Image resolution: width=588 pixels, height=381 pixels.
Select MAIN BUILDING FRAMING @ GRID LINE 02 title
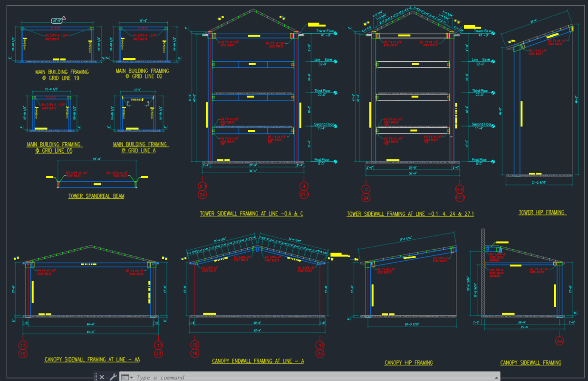point(142,73)
